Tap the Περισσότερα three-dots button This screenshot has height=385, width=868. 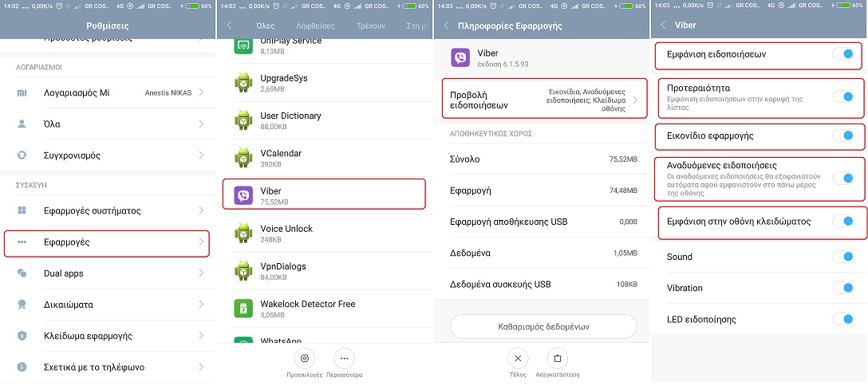coord(345,359)
